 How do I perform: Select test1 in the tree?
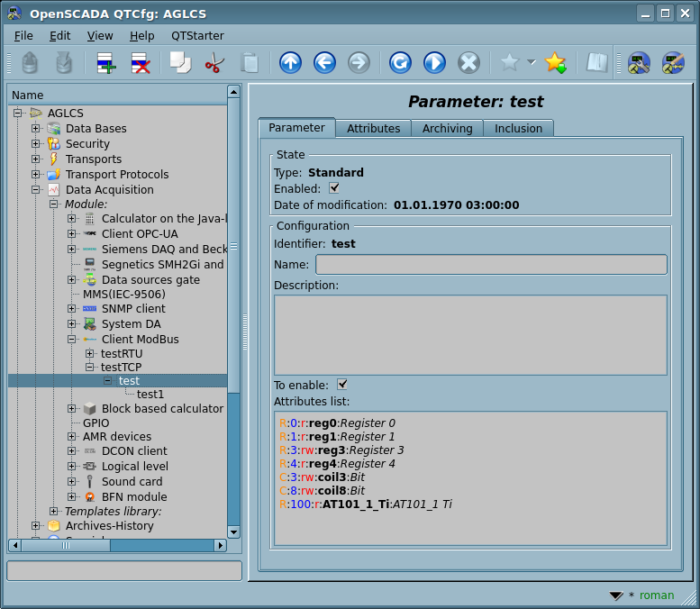[x=150, y=395]
